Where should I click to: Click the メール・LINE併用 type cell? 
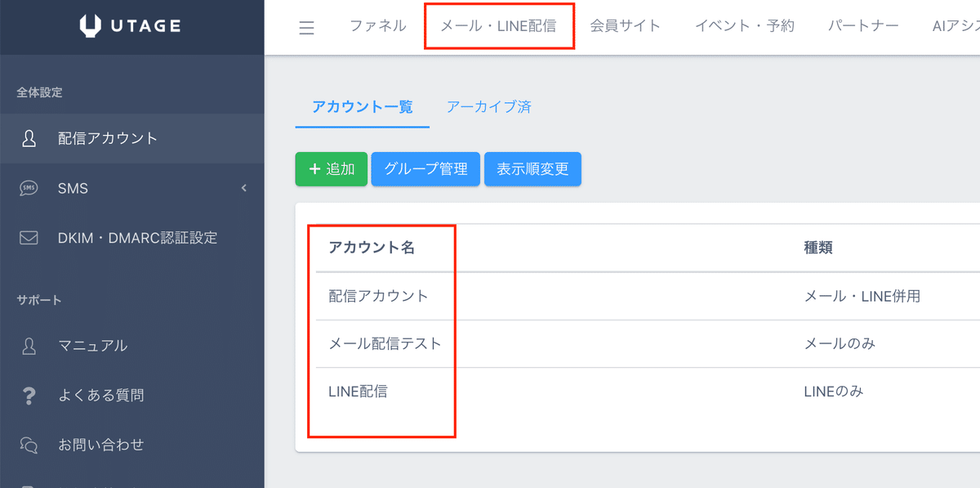pyautogui.click(x=862, y=296)
